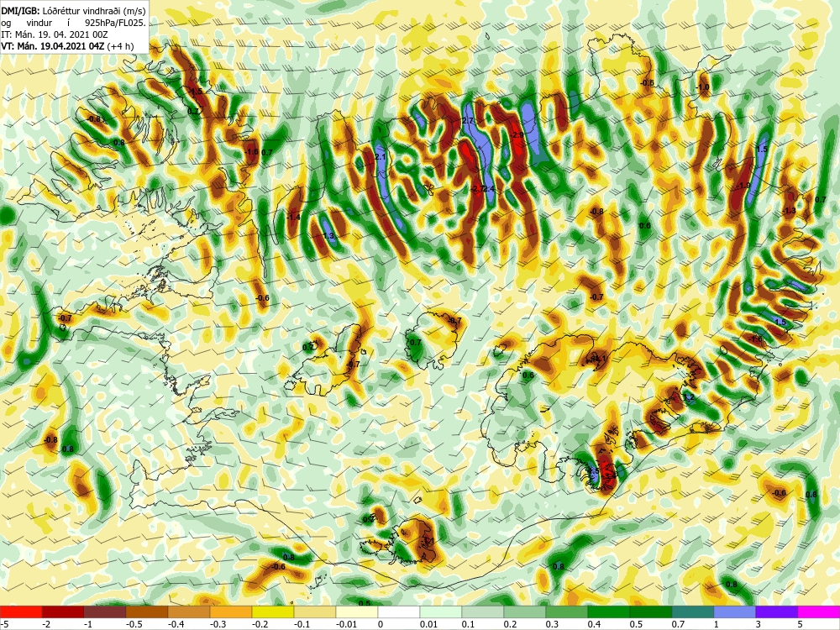This screenshot has width=840, height=630.
Task: Click the magenta legend swatch right of 5
Action: [x=819, y=612]
